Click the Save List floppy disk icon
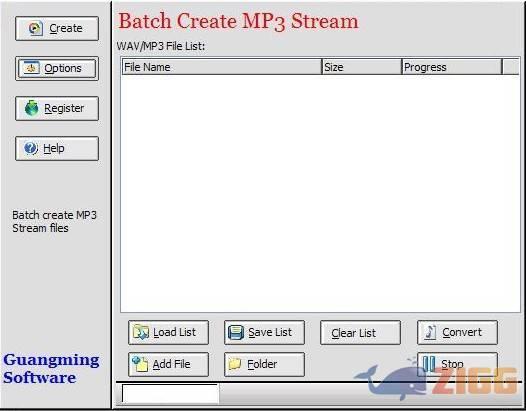Viewport: 526px width, 411px height. click(236, 332)
